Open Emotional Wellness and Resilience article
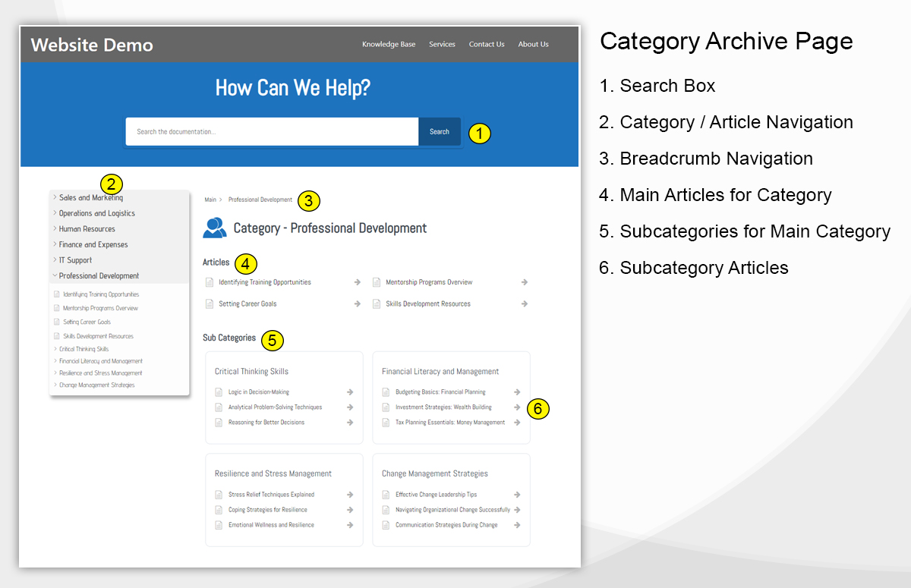 [271, 525]
